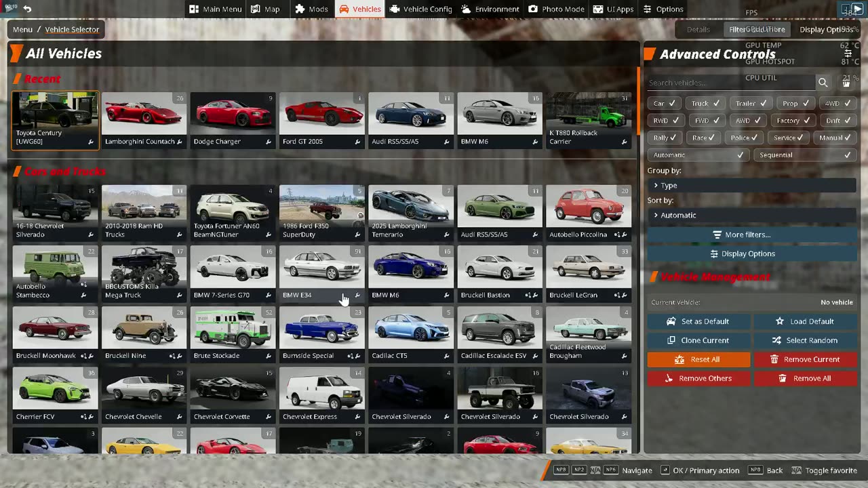This screenshot has height=488, width=868.
Task: Open the Photo Mode tab
Action: 556,9
